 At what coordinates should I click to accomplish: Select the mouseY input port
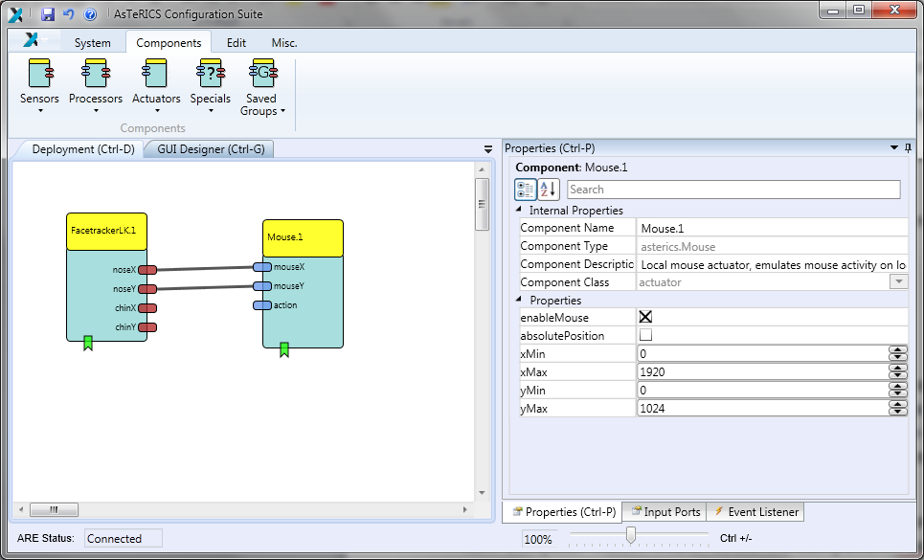(262, 286)
